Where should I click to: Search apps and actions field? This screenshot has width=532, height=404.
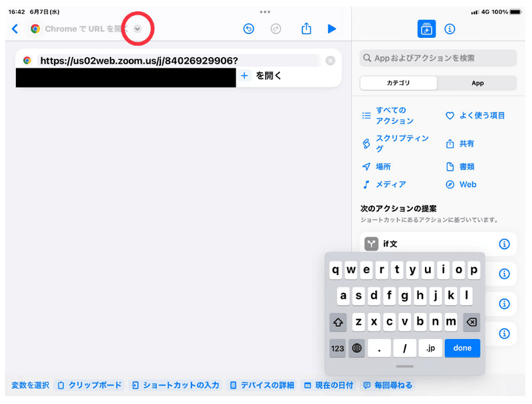tap(438, 58)
